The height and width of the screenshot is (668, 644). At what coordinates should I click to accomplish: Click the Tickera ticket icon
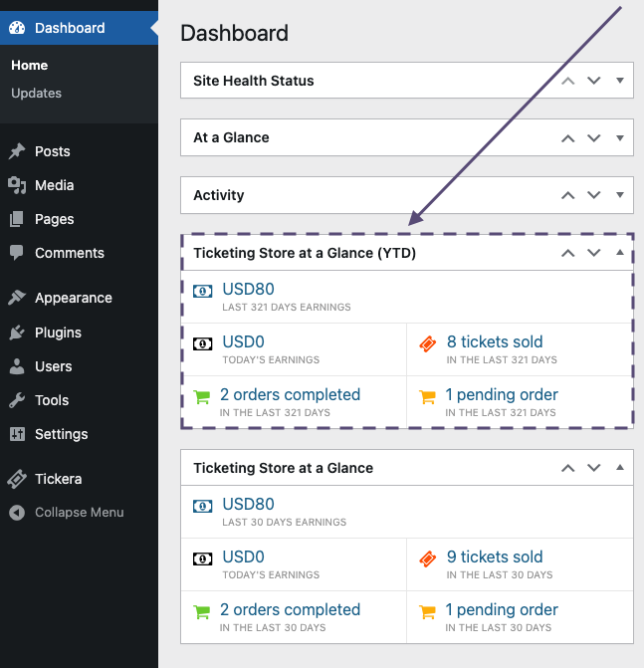point(17,479)
